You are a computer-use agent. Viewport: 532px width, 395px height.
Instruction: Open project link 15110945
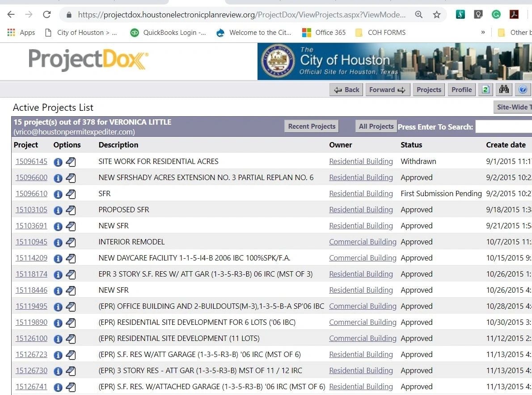pyautogui.click(x=32, y=242)
